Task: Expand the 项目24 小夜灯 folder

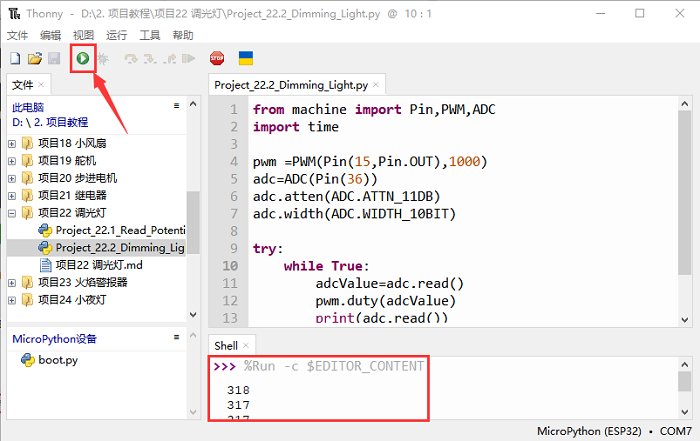Action: pyautogui.click(x=12, y=299)
